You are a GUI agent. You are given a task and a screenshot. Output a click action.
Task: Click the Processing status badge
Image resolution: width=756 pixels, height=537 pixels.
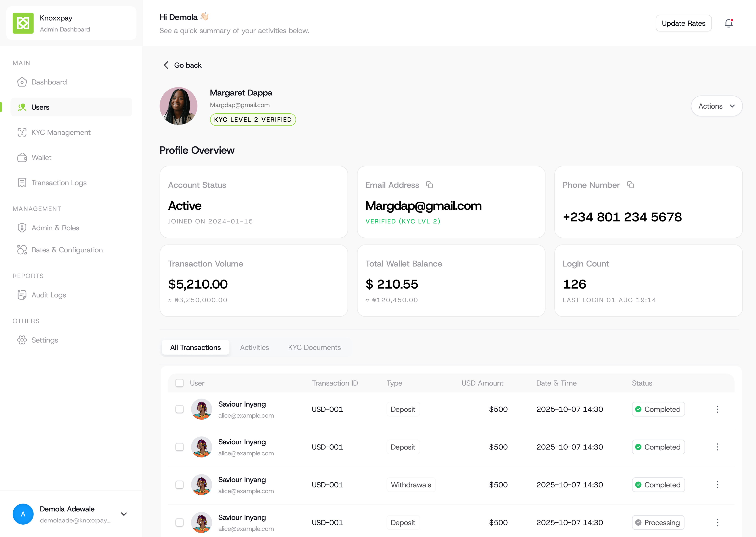[658, 522]
